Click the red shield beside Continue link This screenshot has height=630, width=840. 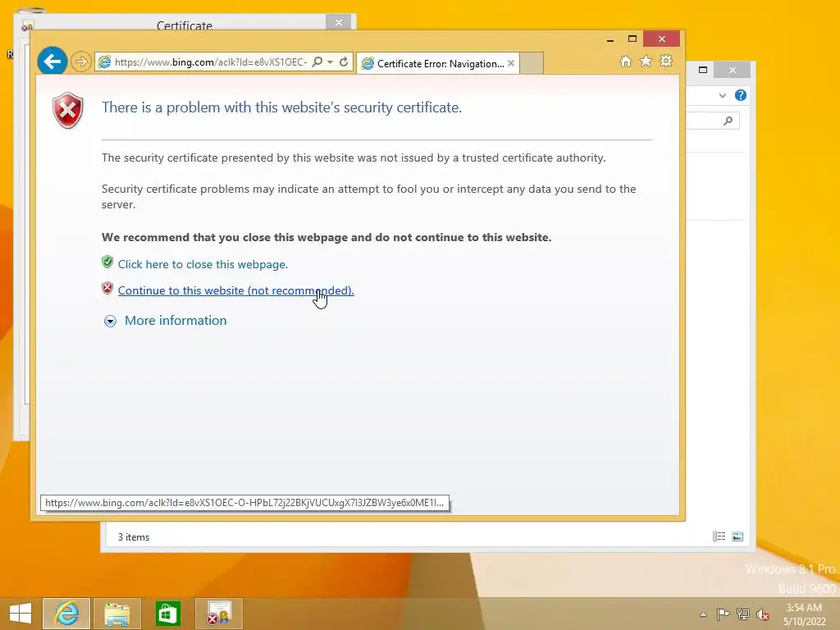[107, 288]
